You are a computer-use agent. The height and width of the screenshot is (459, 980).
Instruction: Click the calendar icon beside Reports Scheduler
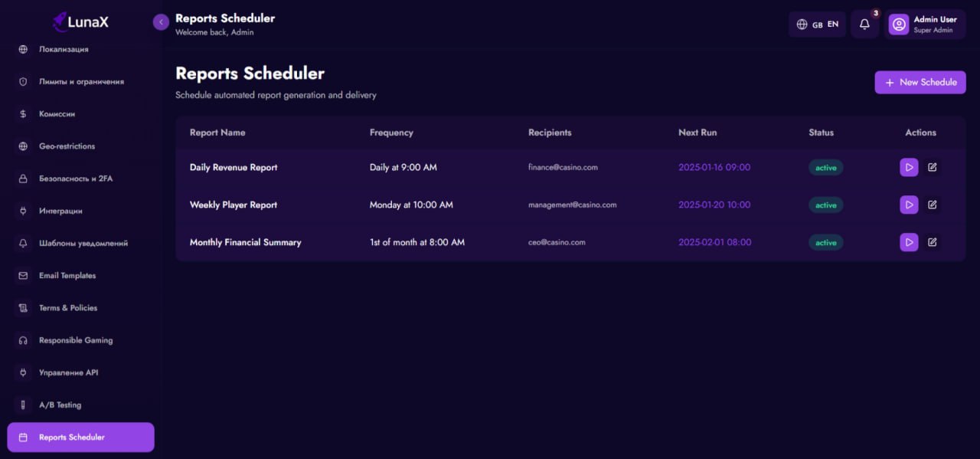pyautogui.click(x=23, y=438)
